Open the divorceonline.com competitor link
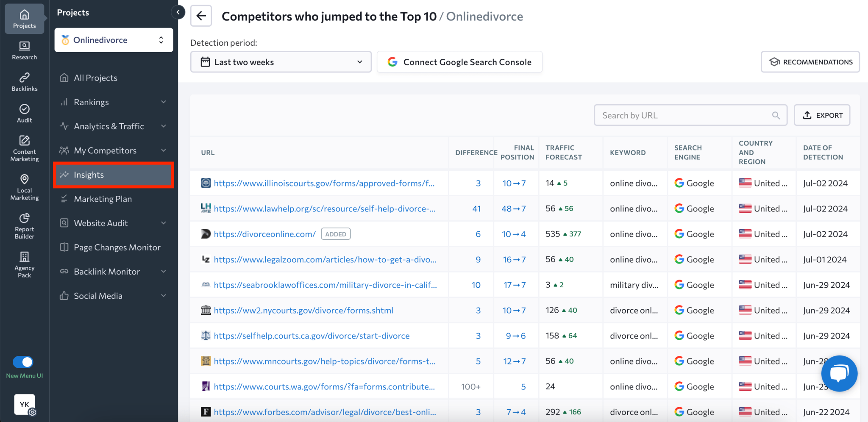868x422 pixels. tap(264, 233)
